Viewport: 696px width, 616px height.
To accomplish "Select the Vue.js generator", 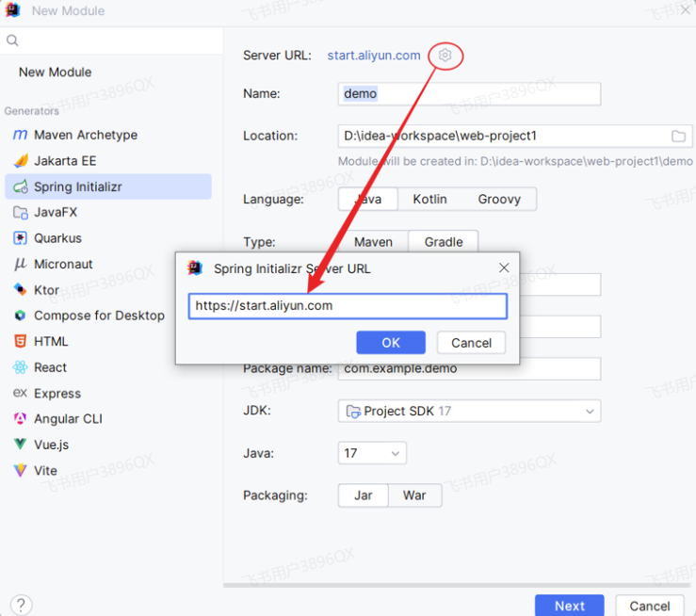I will tap(108, 445).
